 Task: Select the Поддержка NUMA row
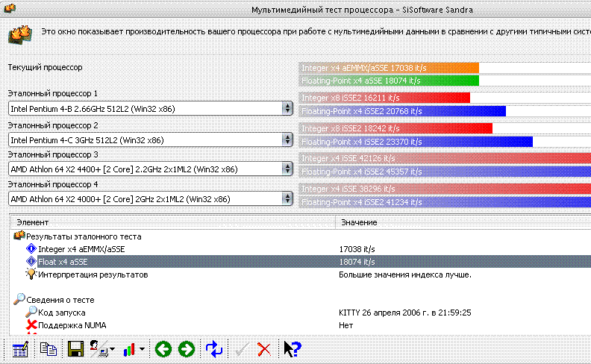(x=301, y=324)
